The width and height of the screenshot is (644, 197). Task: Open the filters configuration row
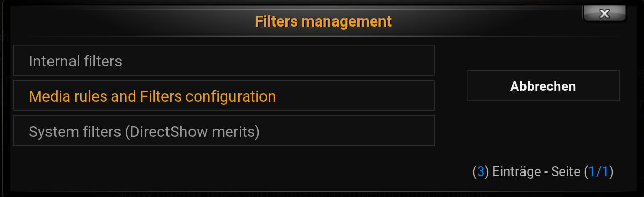(224, 96)
